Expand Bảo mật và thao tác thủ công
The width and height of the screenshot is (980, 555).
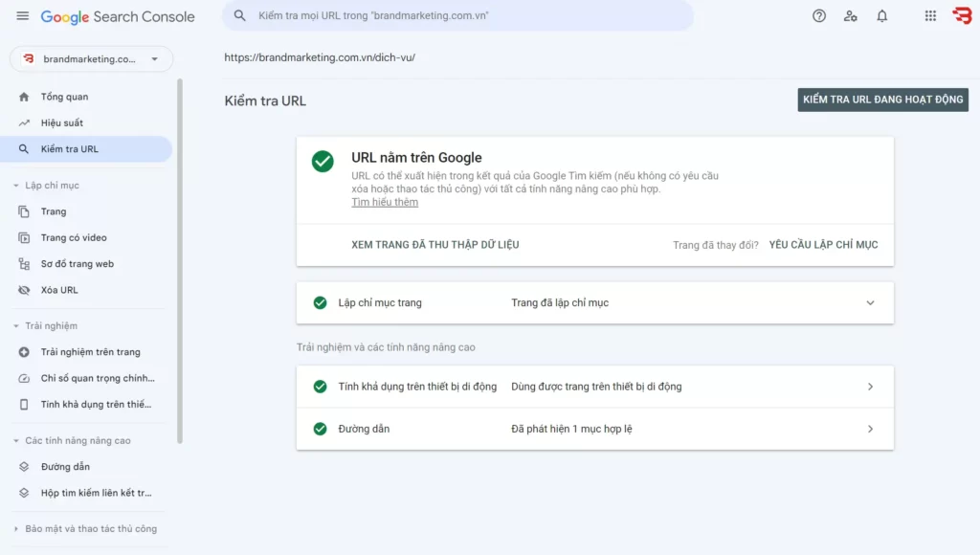[x=16, y=529]
